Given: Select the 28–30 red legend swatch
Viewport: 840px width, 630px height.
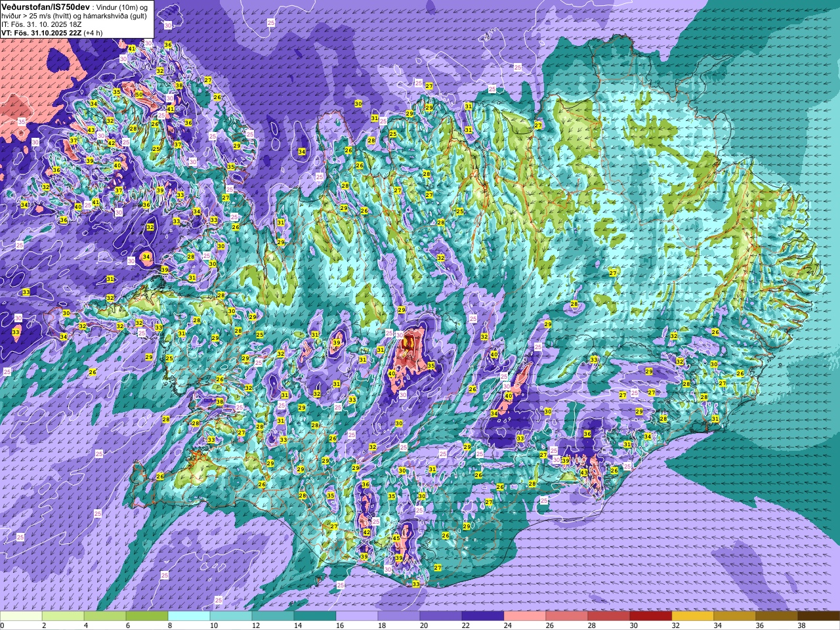Looking at the screenshot, I should [609, 616].
